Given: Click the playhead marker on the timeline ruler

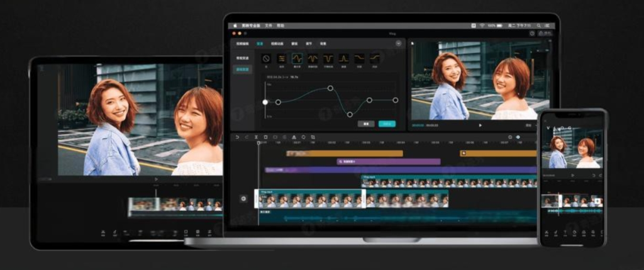Looking at the screenshot, I should click(258, 143).
